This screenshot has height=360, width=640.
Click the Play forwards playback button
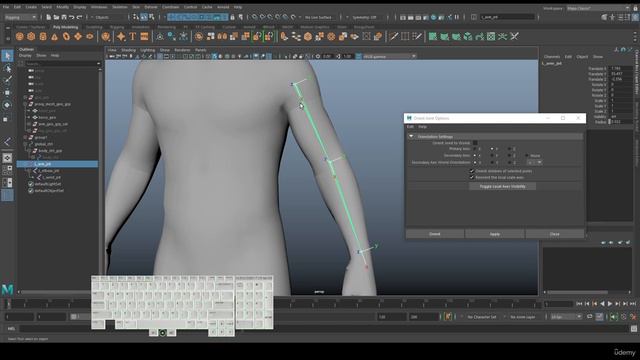tap(610, 304)
